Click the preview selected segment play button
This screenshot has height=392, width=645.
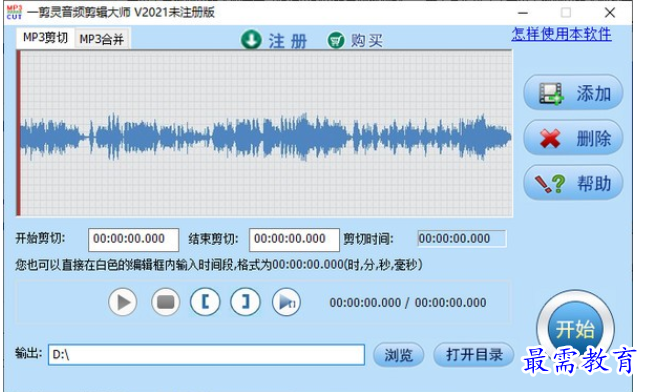coord(286,302)
